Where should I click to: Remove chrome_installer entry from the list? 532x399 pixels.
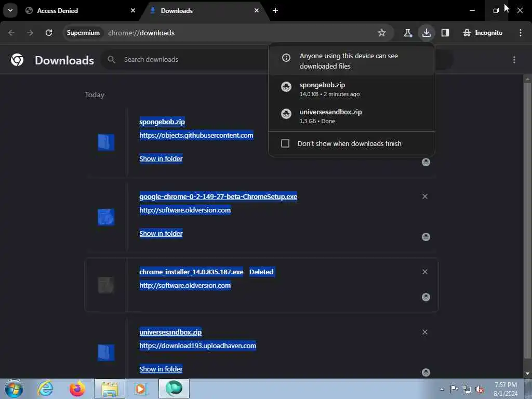[x=425, y=272]
